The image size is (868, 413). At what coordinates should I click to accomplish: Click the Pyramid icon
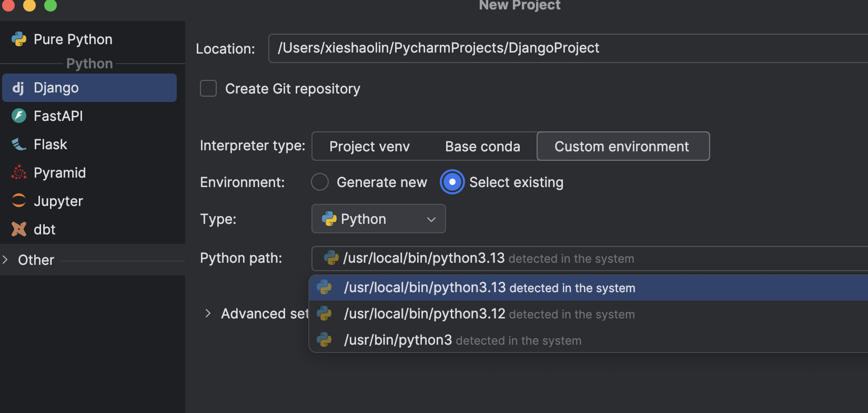[x=19, y=172]
